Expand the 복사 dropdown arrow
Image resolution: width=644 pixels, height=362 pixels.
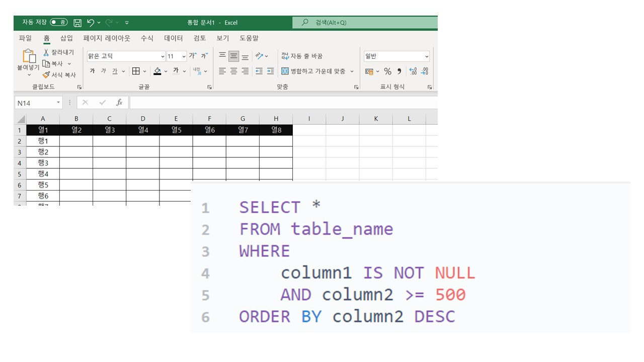point(69,64)
